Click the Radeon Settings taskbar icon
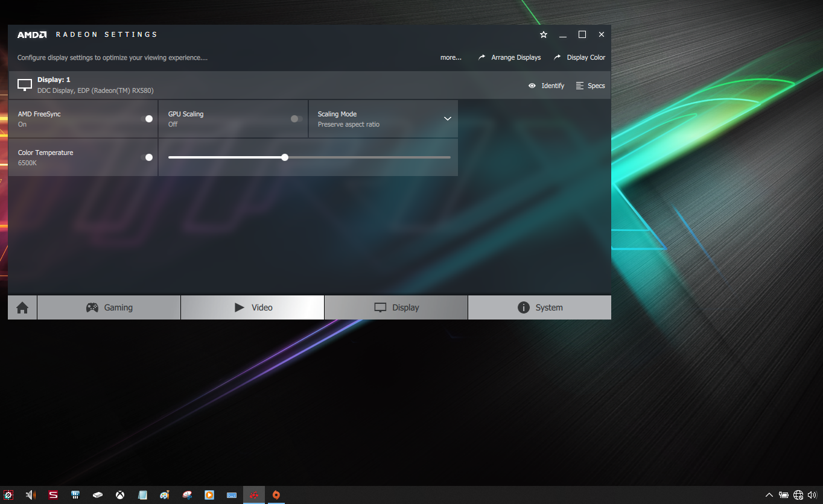 click(x=254, y=495)
